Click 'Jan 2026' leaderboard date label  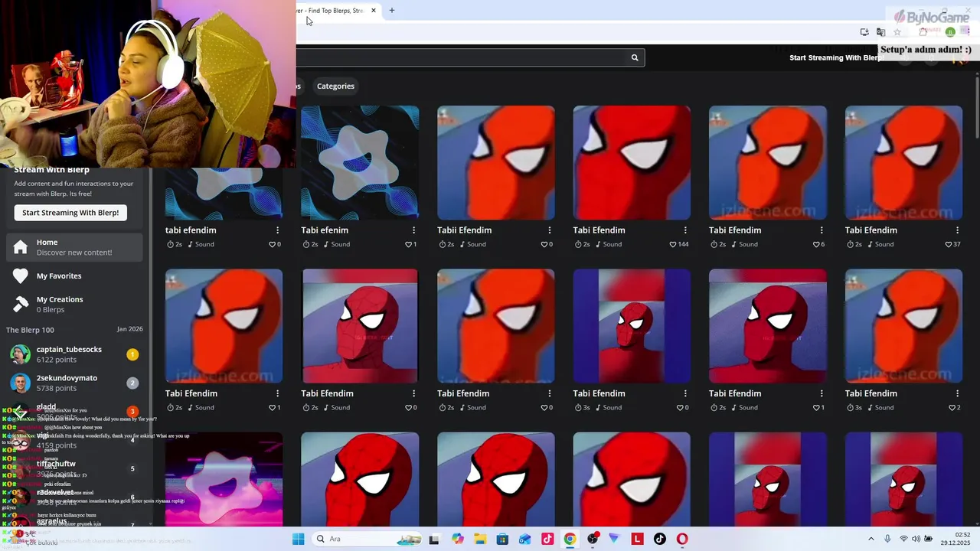pyautogui.click(x=129, y=329)
